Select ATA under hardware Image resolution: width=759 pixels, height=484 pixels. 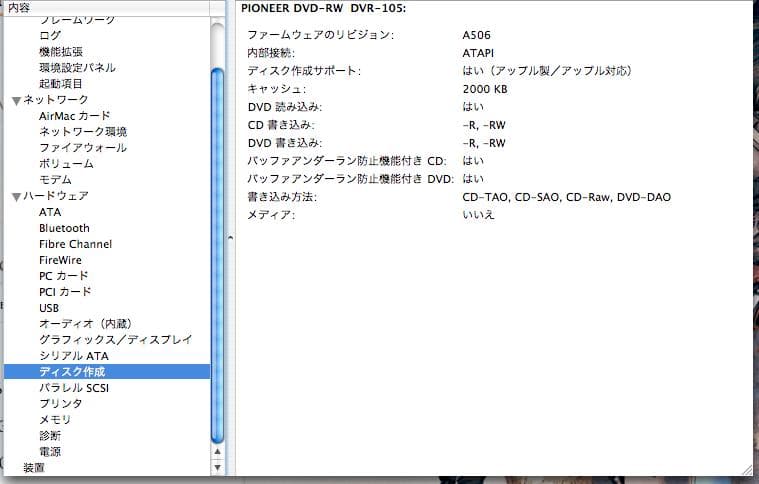point(50,212)
